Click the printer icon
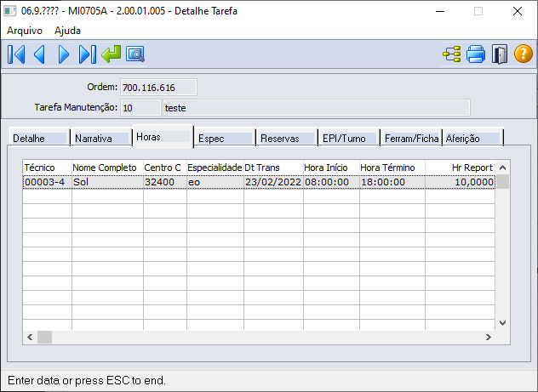Viewport: 538px width, 392px height. 476,54
